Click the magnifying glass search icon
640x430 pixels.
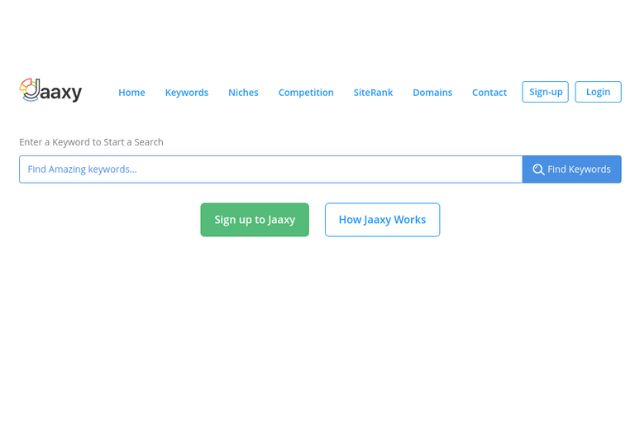coord(538,169)
